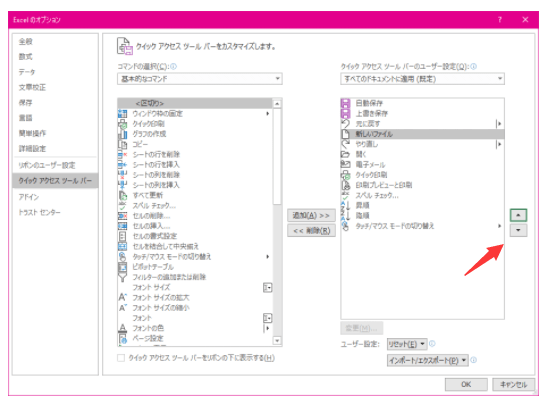
Task: Click the command list scrollbar down arrow
Action: [x=277, y=341]
